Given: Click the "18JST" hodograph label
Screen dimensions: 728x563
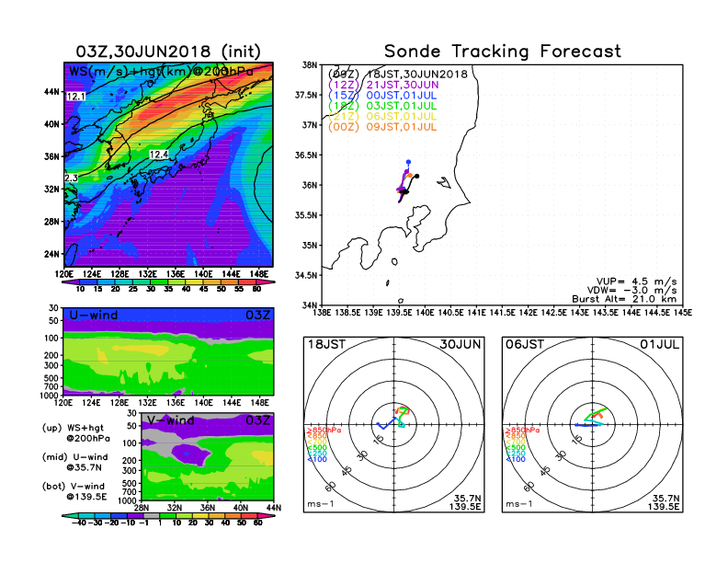Looking at the screenshot, I should pos(326,344).
